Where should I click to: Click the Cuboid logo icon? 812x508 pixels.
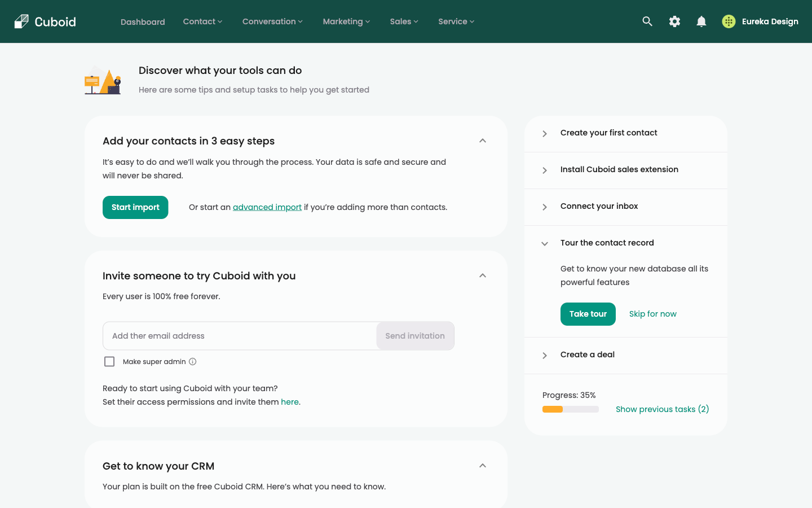tap(21, 21)
